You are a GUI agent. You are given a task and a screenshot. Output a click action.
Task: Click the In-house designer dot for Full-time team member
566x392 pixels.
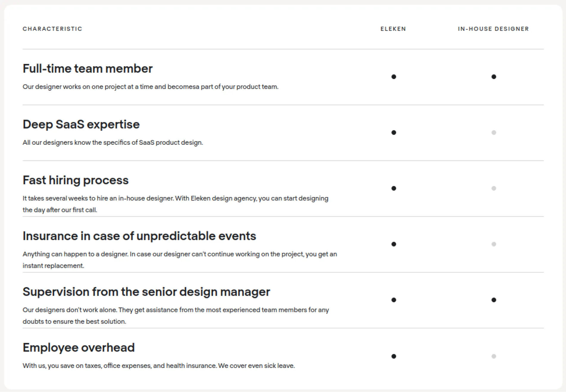[x=494, y=77]
